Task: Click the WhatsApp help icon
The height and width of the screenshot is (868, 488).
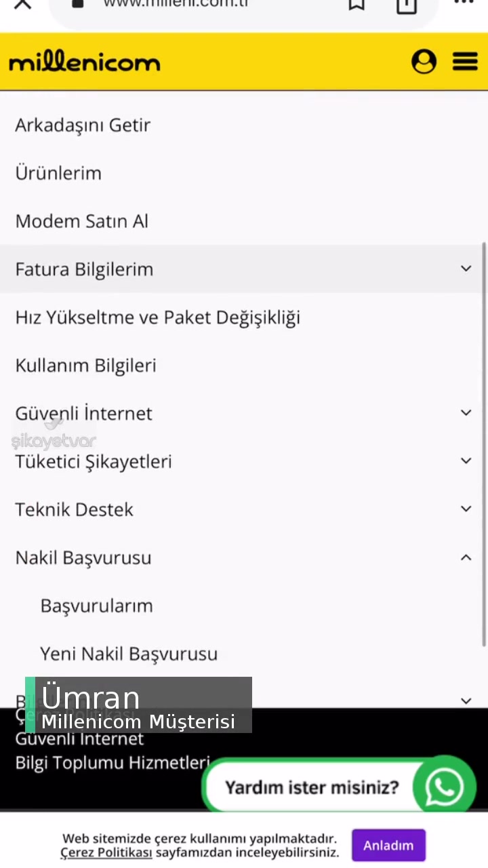Action: (444, 786)
